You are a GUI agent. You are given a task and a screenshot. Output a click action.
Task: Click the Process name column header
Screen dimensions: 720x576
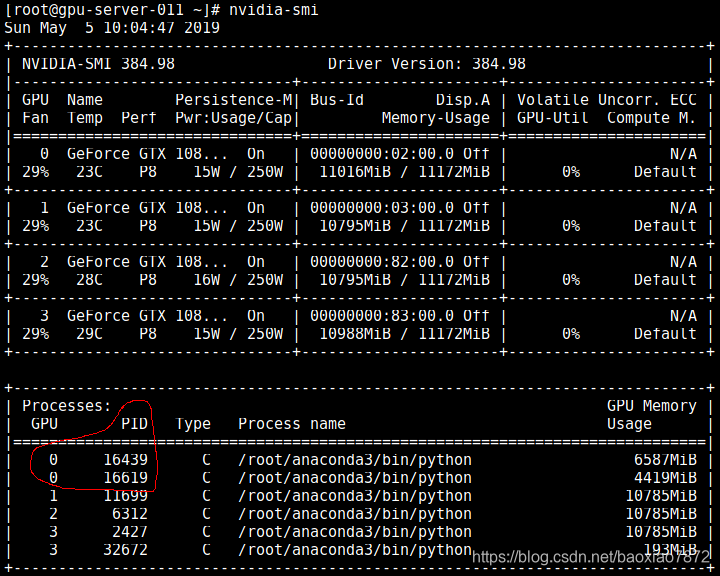[292, 424]
